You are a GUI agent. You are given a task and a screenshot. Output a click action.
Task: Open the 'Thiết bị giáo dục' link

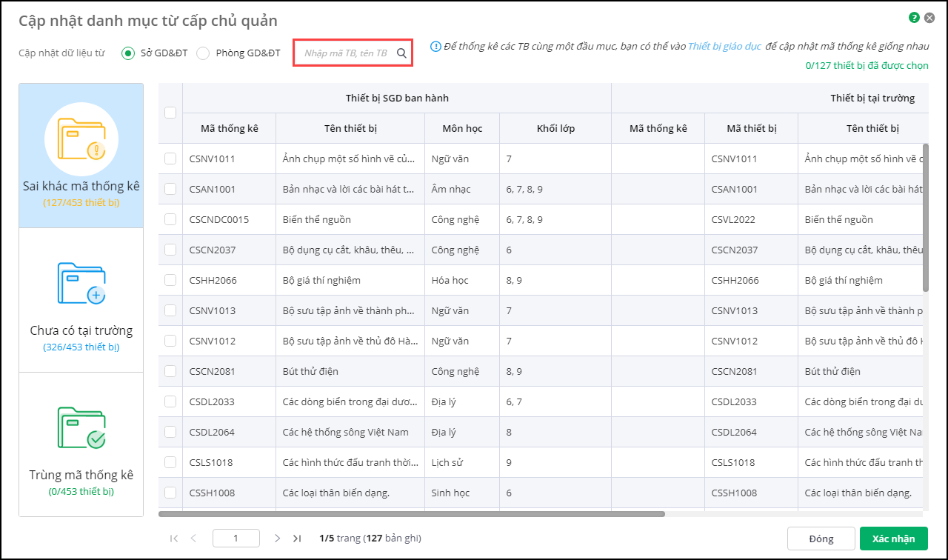point(724,46)
